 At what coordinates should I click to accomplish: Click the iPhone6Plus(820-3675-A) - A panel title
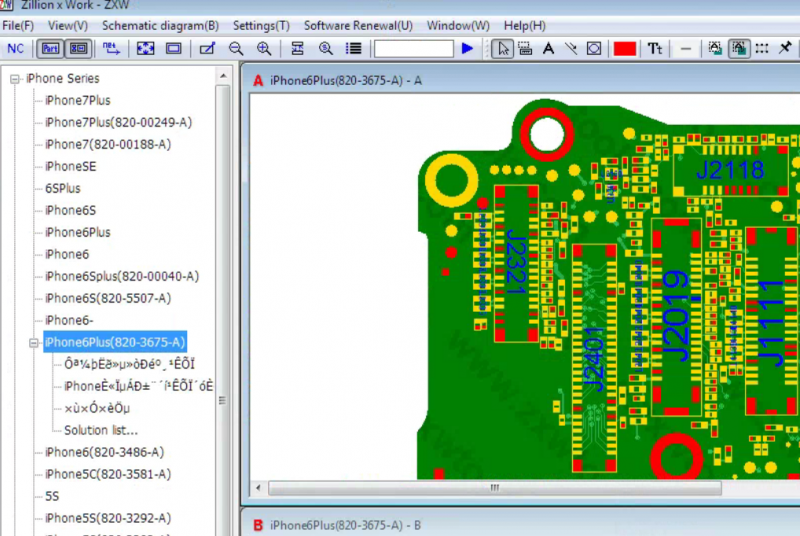click(346, 81)
